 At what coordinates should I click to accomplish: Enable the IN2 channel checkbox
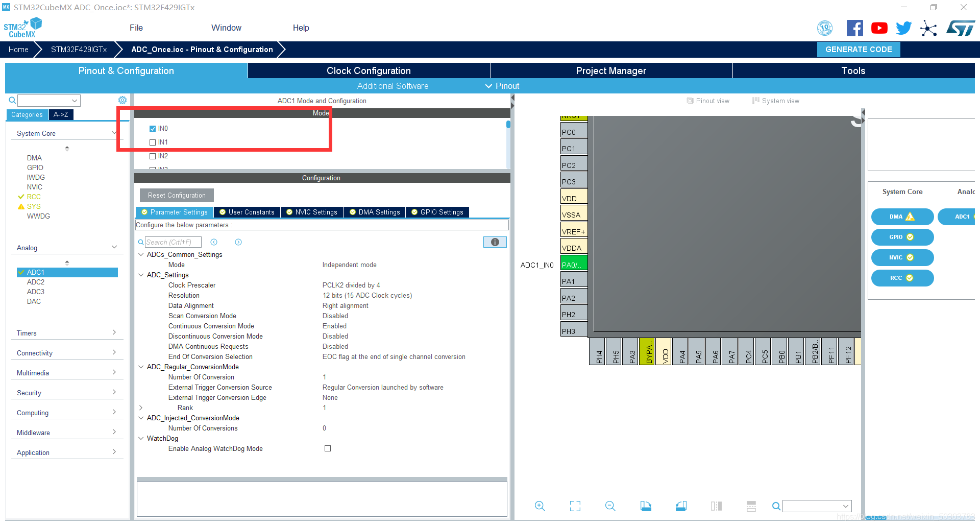coord(153,156)
